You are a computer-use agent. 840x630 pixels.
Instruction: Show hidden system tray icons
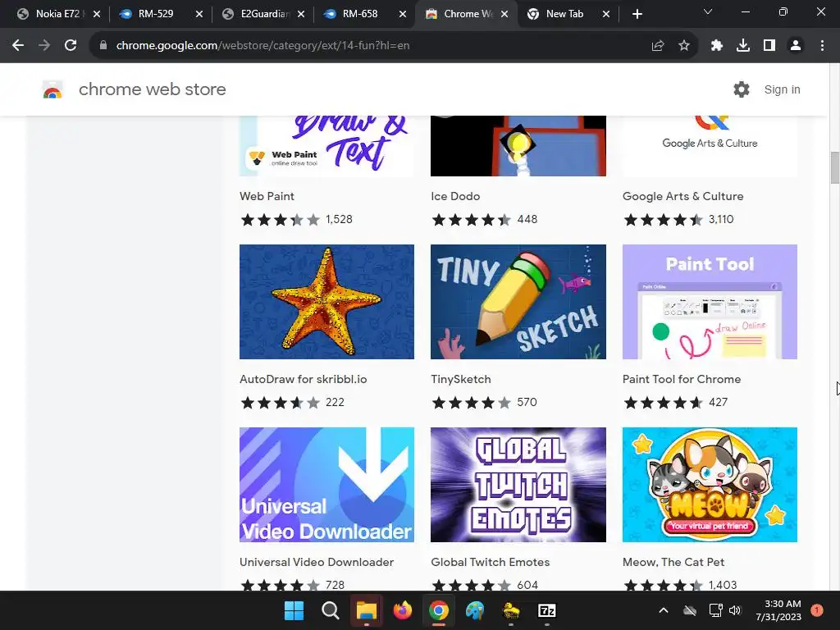[663, 610]
